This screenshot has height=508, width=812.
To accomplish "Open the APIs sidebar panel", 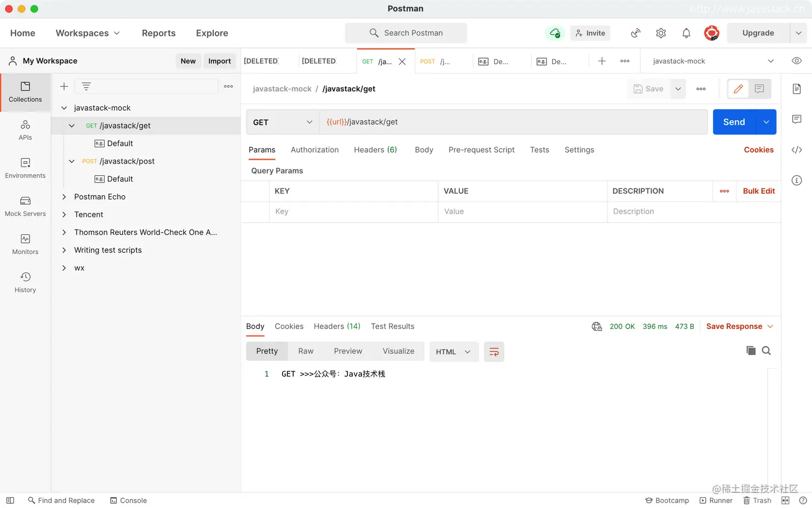I will 25,130.
